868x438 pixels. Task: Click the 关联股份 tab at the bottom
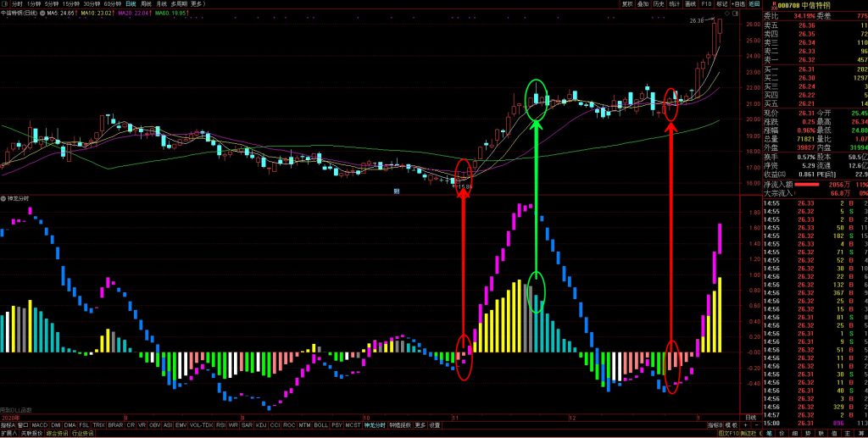click(x=34, y=433)
